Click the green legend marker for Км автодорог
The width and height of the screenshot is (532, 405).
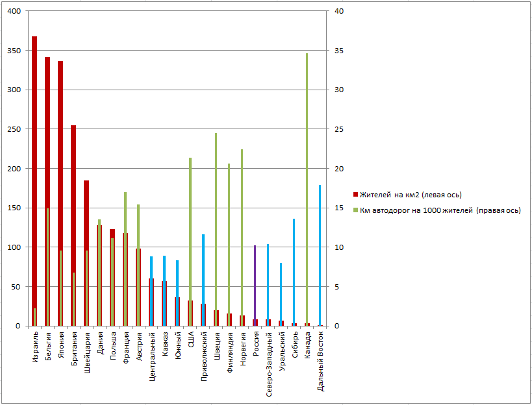355,210
